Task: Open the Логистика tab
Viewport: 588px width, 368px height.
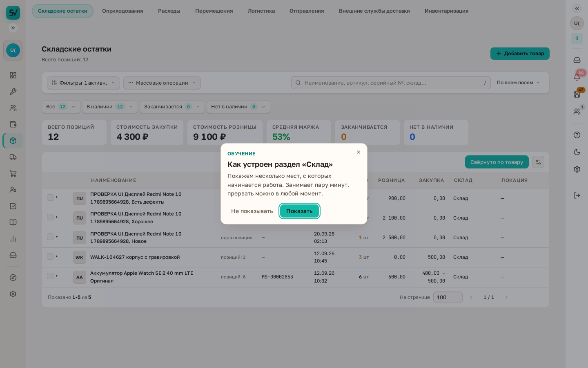Action: click(x=261, y=11)
